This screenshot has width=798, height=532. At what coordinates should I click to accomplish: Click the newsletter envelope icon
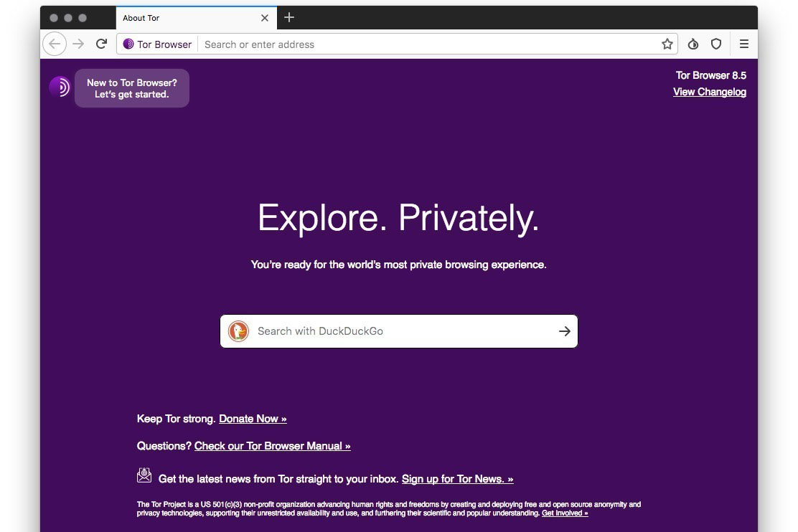144,475
